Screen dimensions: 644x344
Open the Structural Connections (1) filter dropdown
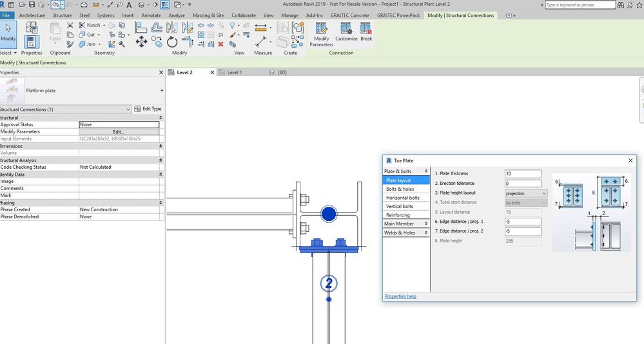pos(128,110)
